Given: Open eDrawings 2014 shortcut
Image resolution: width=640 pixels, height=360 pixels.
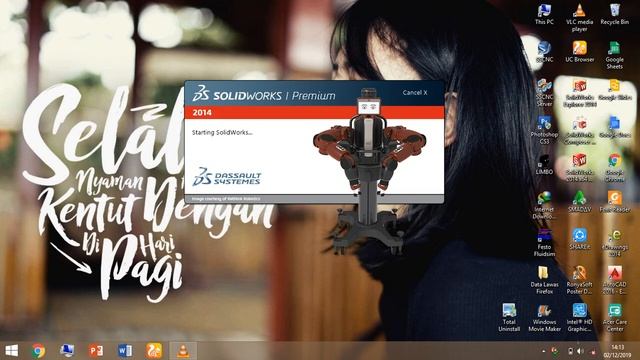Looking at the screenshot, I should [x=614, y=243].
